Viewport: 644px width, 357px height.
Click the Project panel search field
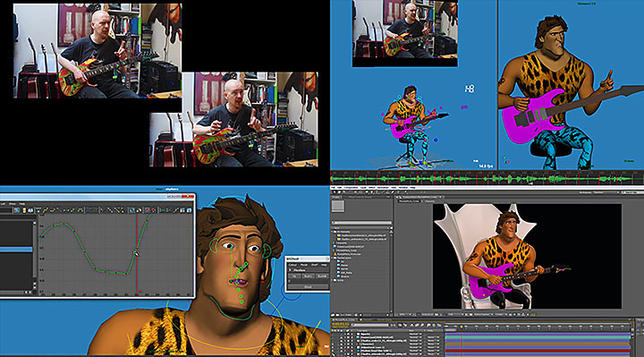pyautogui.click(x=362, y=223)
